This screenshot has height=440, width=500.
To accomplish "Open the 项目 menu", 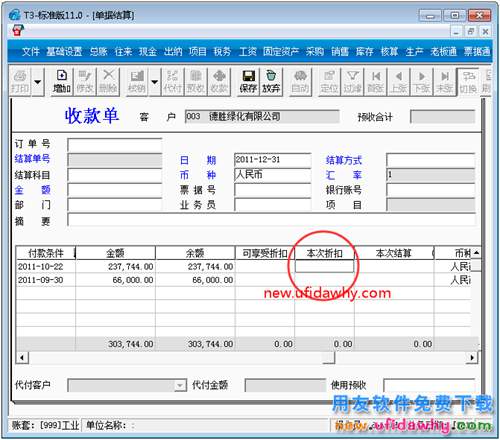I will pos(198,51).
